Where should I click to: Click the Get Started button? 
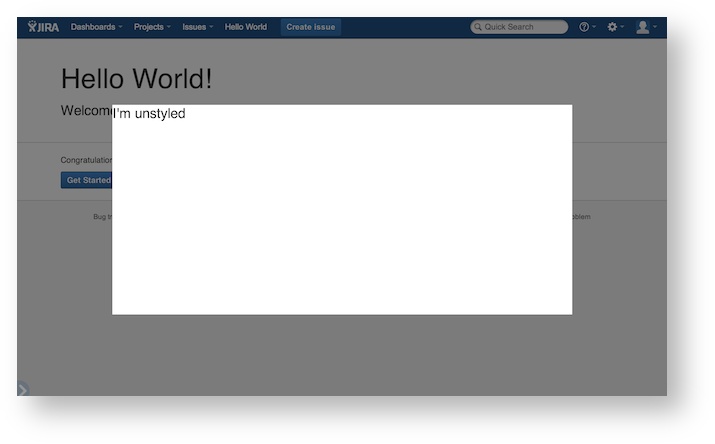tap(87, 180)
